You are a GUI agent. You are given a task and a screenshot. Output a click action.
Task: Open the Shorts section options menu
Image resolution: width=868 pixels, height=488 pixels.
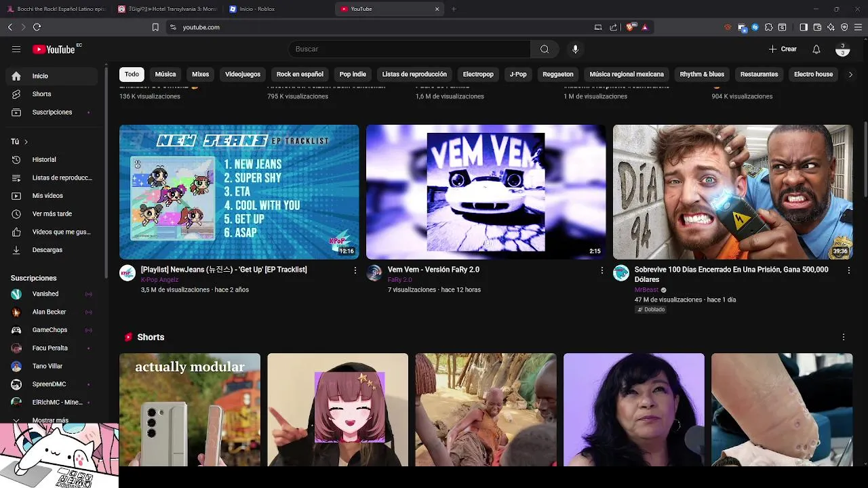(x=843, y=337)
